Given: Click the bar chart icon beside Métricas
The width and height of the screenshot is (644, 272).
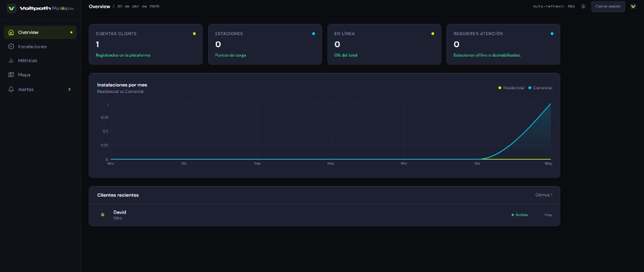Looking at the screenshot, I should [x=11, y=61].
